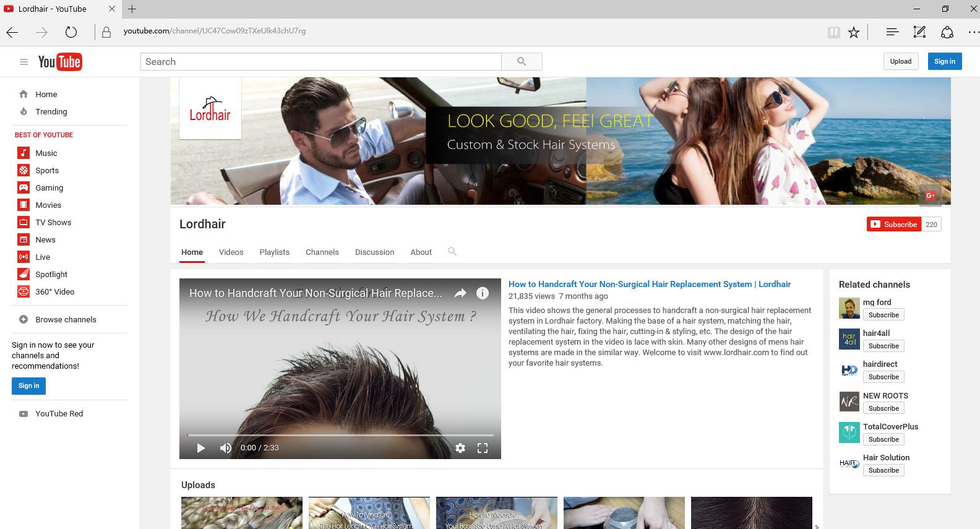Click the sidebar Sign in button
The width and height of the screenshot is (980, 529).
click(28, 385)
